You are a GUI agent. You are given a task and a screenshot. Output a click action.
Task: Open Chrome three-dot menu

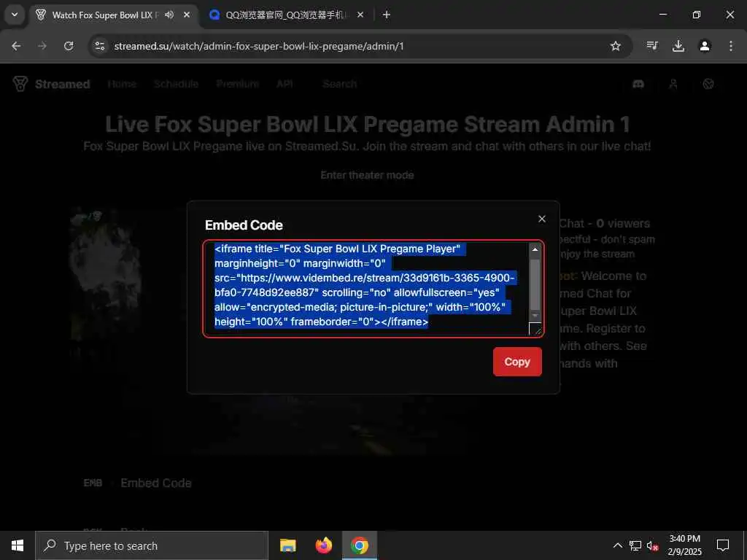point(731,46)
